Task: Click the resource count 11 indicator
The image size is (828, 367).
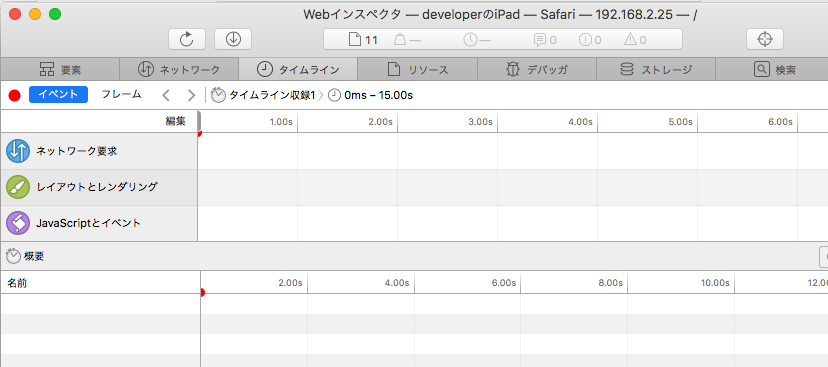Action: [x=364, y=40]
